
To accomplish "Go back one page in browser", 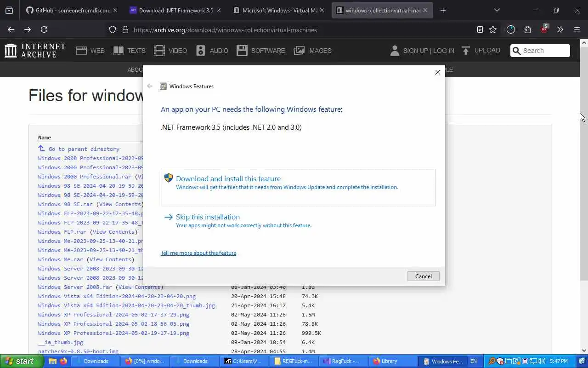I will click(x=11, y=29).
